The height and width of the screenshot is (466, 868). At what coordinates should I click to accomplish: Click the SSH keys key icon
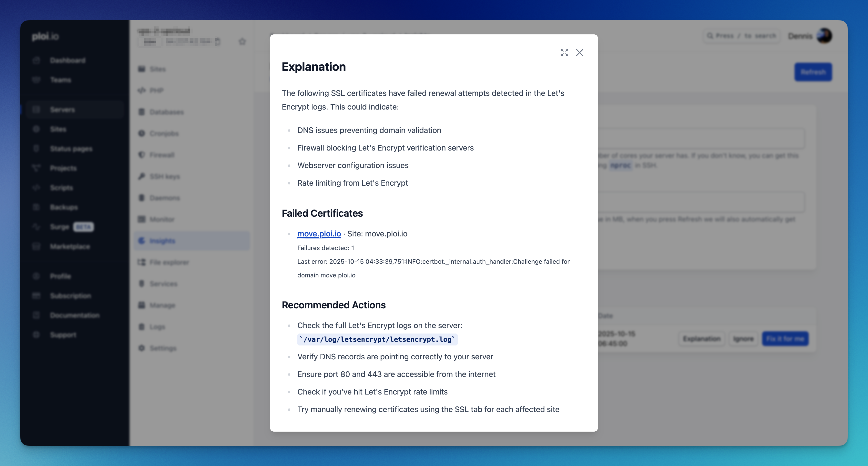tap(141, 176)
